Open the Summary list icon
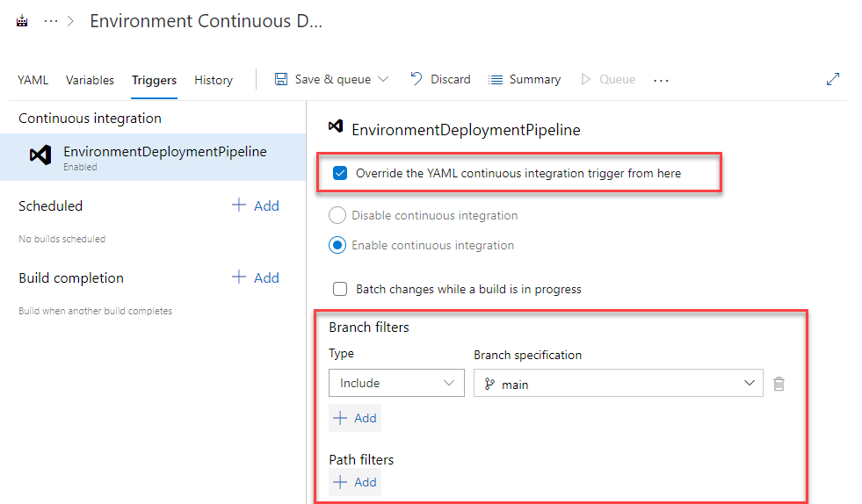Screen dimensions: 862x504 [x=496, y=80]
